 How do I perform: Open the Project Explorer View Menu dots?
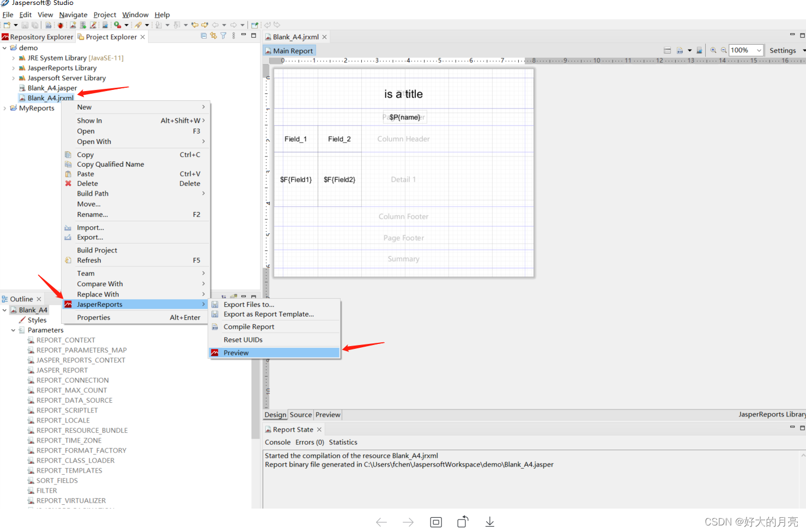point(234,36)
